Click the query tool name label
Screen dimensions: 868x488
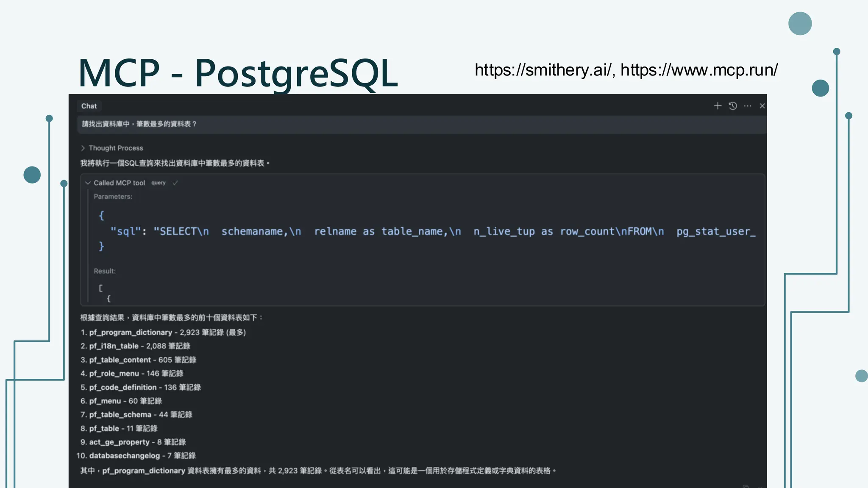click(158, 183)
